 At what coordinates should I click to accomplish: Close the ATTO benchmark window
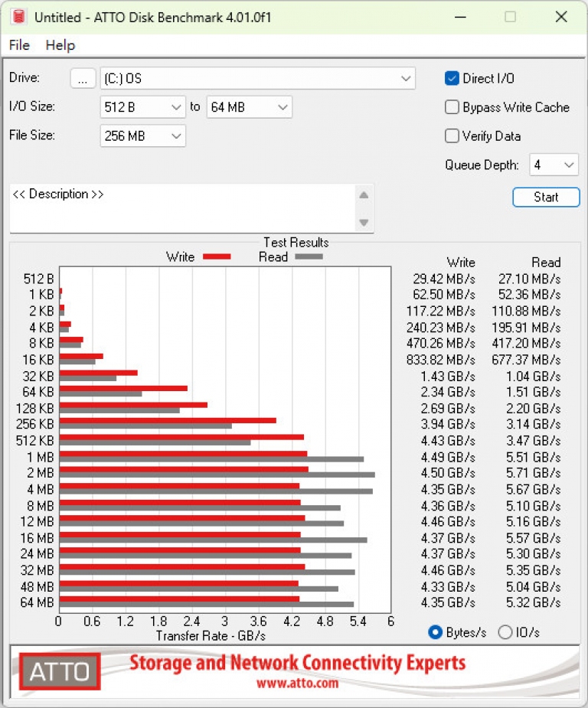pyautogui.click(x=561, y=17)
